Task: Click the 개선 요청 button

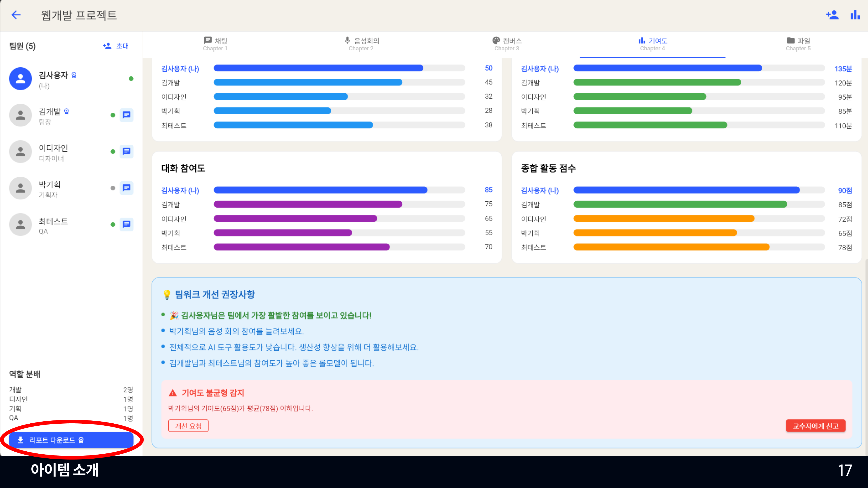Action: pyautogui.click(x=188, y=426)
